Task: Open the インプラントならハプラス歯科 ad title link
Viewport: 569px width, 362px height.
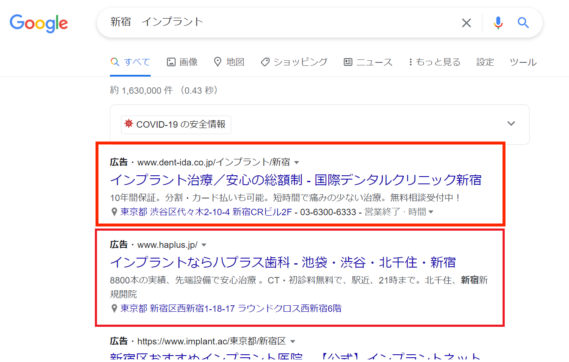Action: (283, 262)
